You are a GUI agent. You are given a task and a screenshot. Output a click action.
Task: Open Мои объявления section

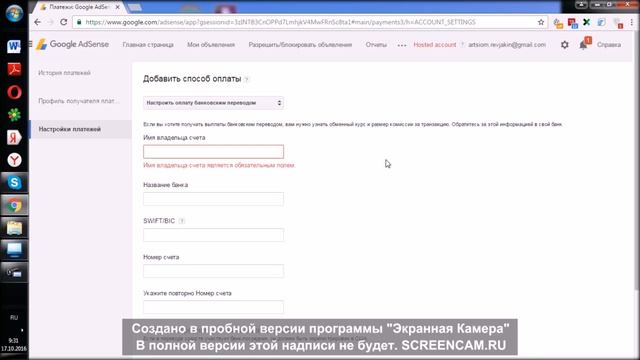click(211, 44)
